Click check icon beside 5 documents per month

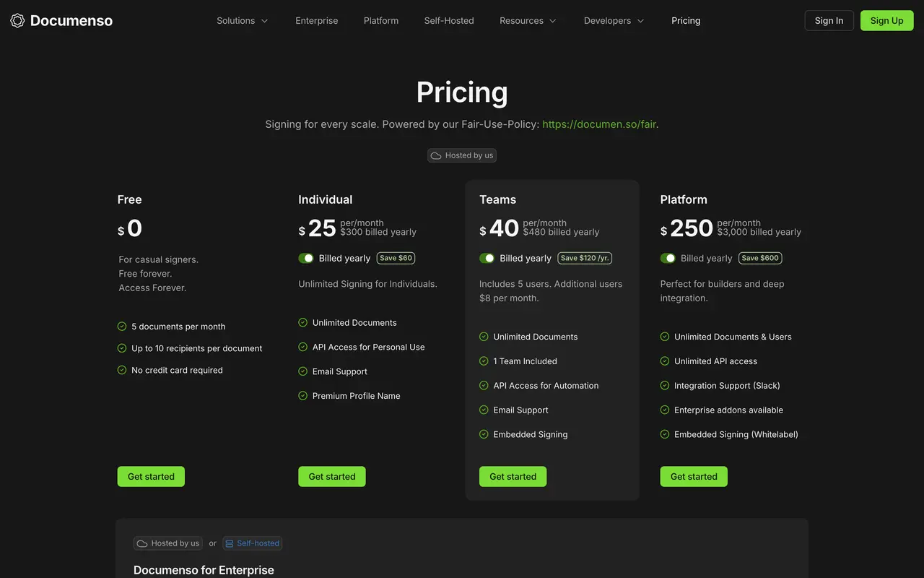pyautogui.click(x=122, y=327)
